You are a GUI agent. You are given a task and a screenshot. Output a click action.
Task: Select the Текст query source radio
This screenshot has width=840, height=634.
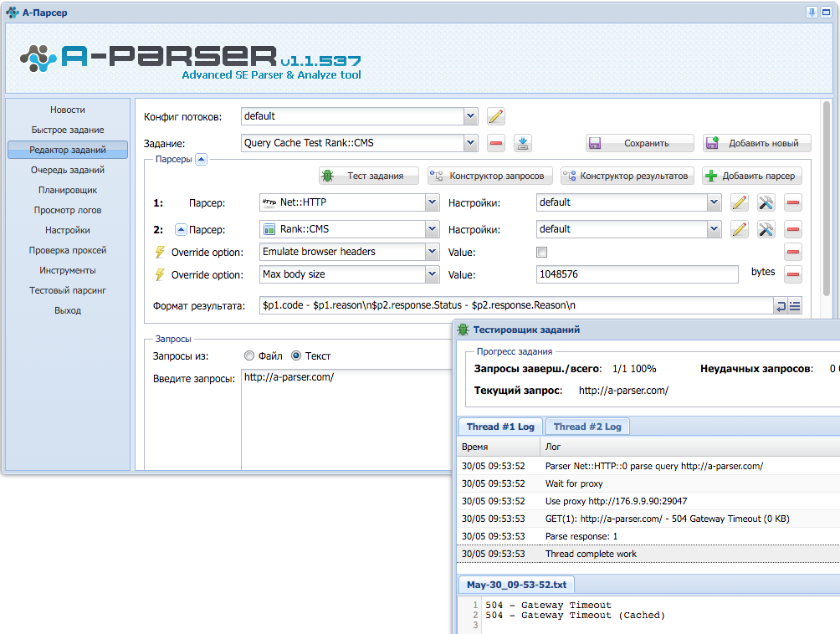pos(296,355)
